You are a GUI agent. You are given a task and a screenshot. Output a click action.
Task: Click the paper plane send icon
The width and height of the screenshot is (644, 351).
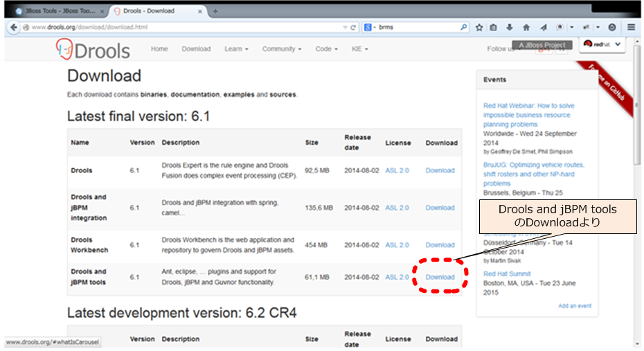544,28
